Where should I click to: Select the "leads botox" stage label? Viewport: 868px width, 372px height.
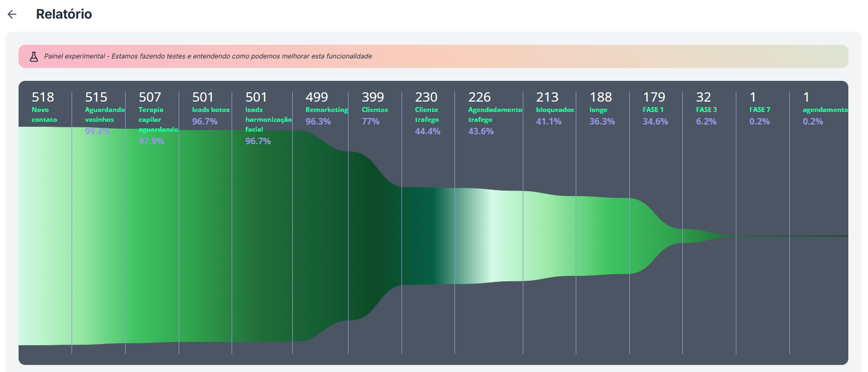(x=211, y=110)
